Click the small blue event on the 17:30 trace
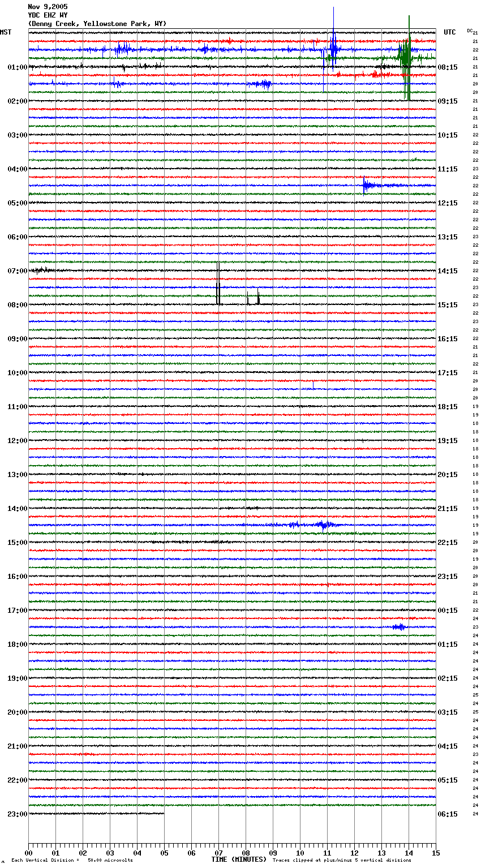 [399, 627]
